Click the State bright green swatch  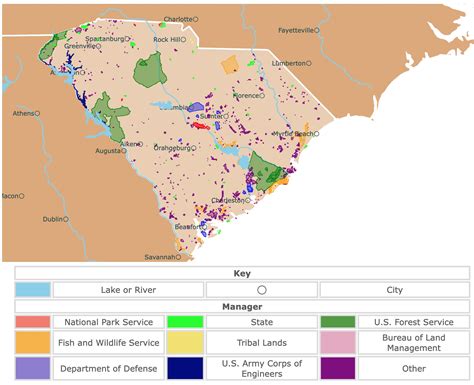(185, 322)
